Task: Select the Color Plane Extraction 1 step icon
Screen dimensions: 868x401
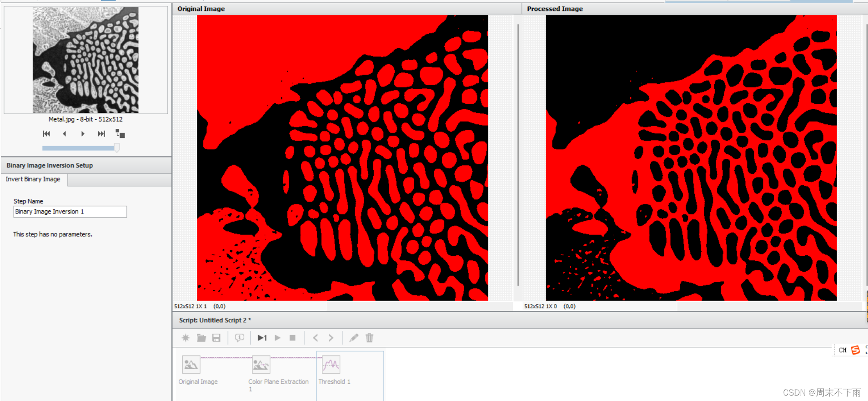Action: click(261, 365)
